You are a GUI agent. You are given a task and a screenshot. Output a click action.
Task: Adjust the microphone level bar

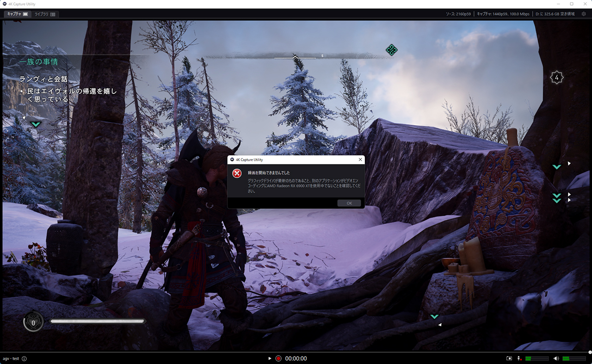click(537, 358)
